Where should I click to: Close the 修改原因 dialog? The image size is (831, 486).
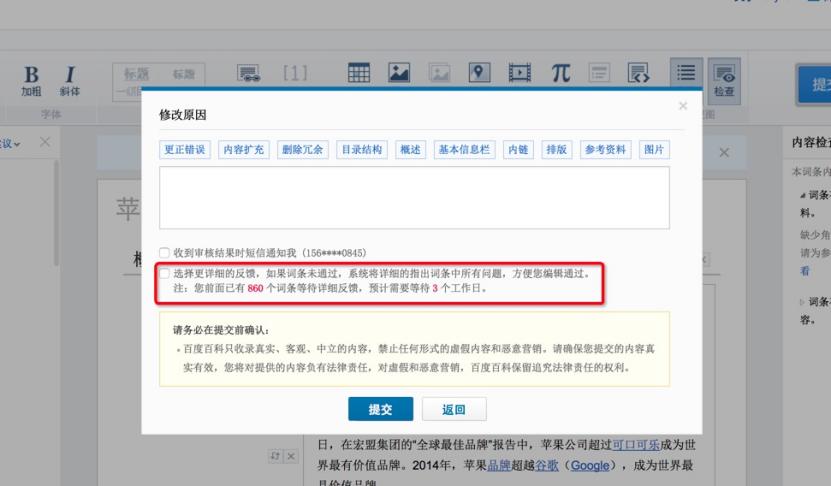coord(683,106)
